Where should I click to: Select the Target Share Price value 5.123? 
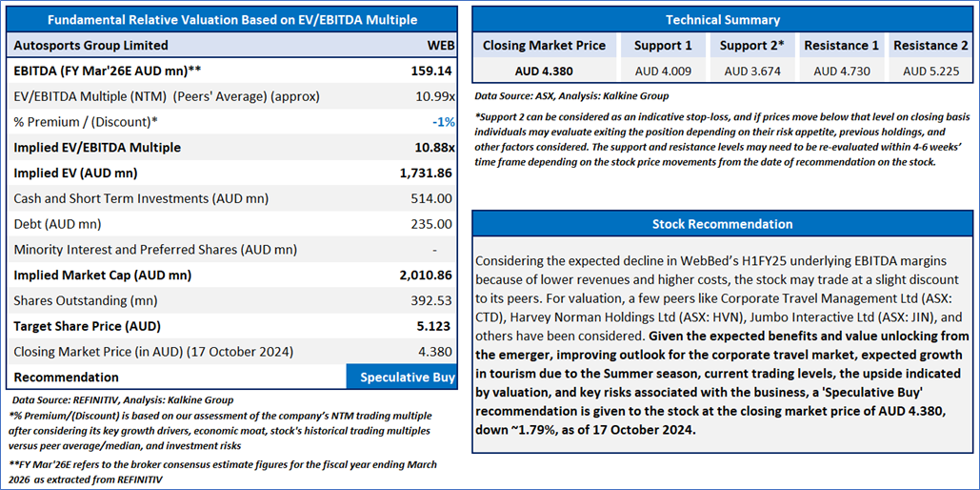433,326
